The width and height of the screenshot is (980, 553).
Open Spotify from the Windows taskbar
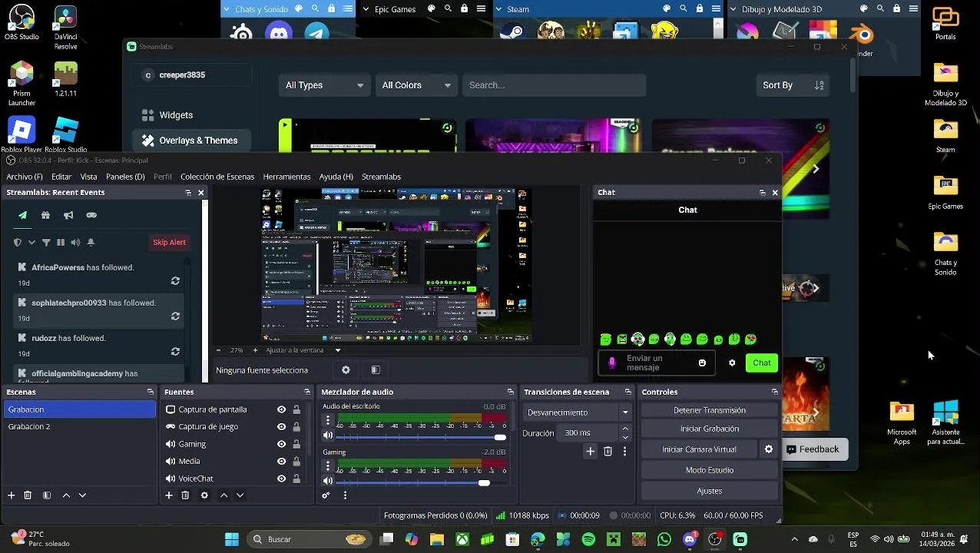[x=588, y=539]
